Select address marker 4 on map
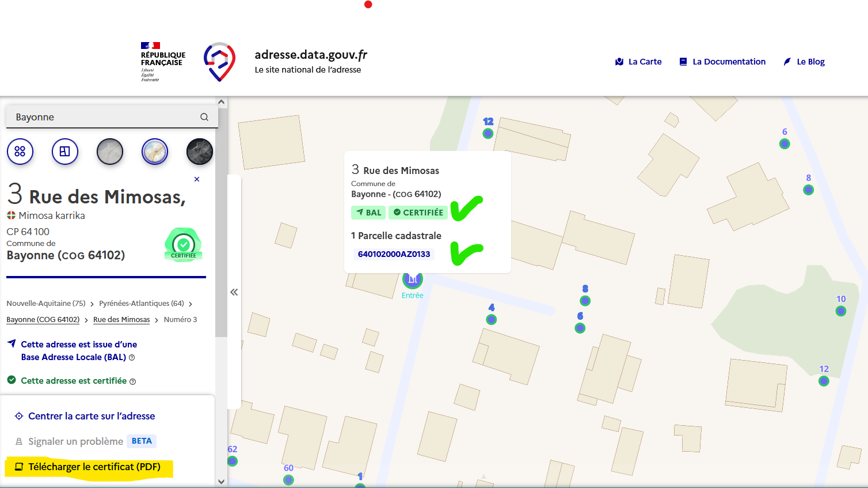This screenshot has height=488, width=868. point(492,319)
